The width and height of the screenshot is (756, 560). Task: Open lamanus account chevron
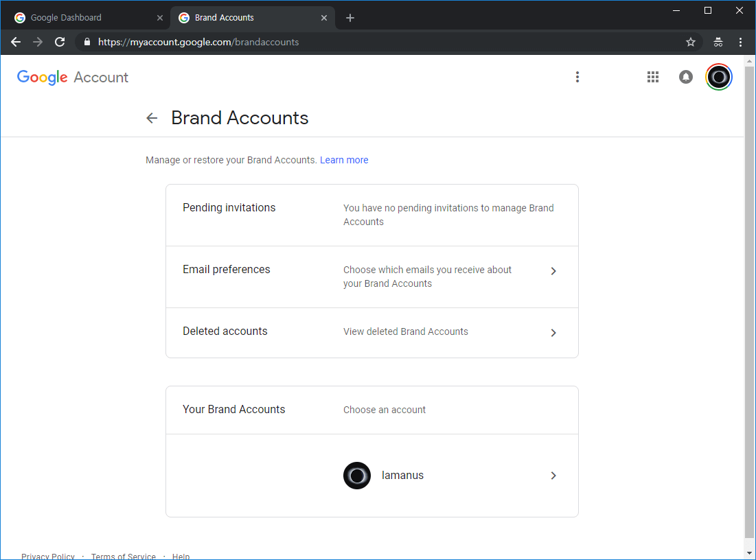(x=553, y=476)
